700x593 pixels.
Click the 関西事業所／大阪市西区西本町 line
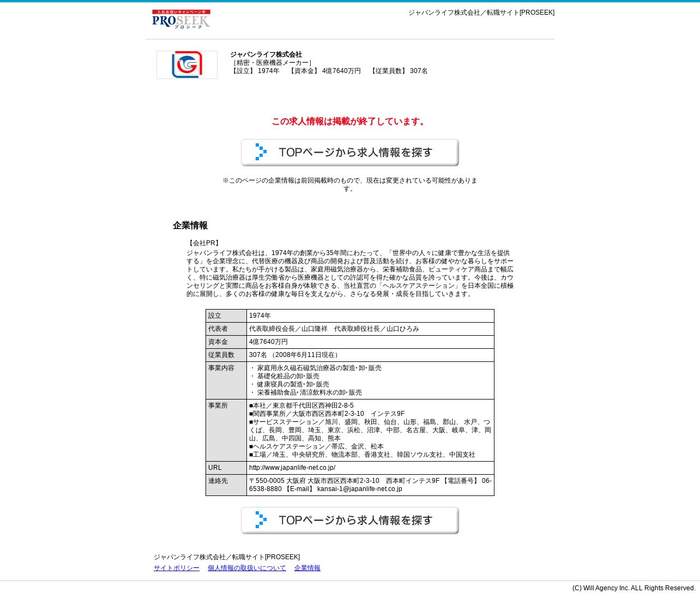(x=327, y=414)
